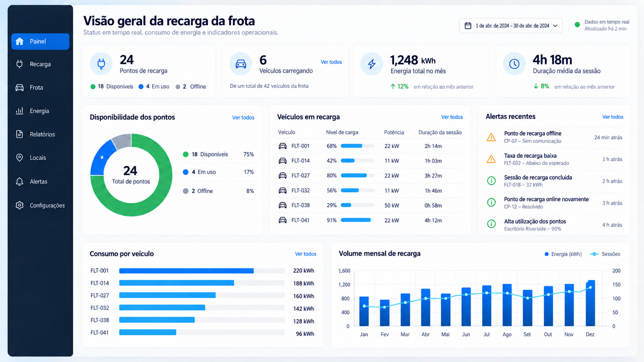Click the car icon in the FLT-038 row
This screenshot has width=644, height=362.
(x=283, y=205)
